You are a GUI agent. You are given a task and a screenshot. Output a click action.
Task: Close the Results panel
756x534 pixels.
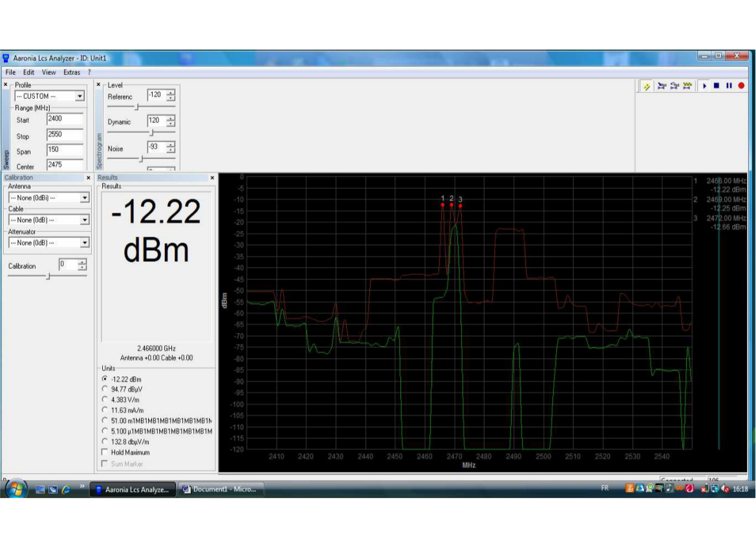tap(212, 178)
